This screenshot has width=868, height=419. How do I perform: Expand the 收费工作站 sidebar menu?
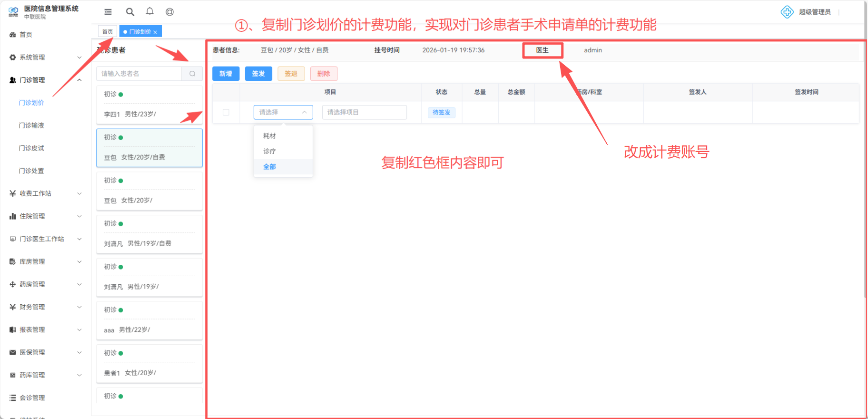[45, 193]
